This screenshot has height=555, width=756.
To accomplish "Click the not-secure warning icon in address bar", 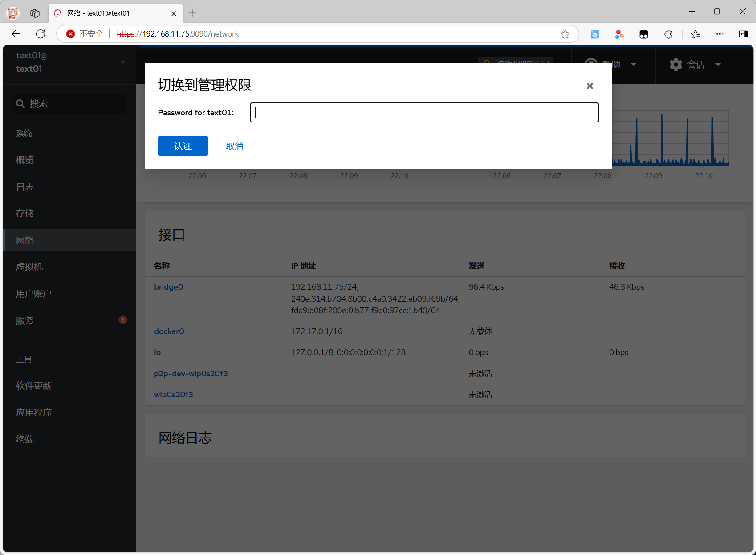I will point(70,34).
